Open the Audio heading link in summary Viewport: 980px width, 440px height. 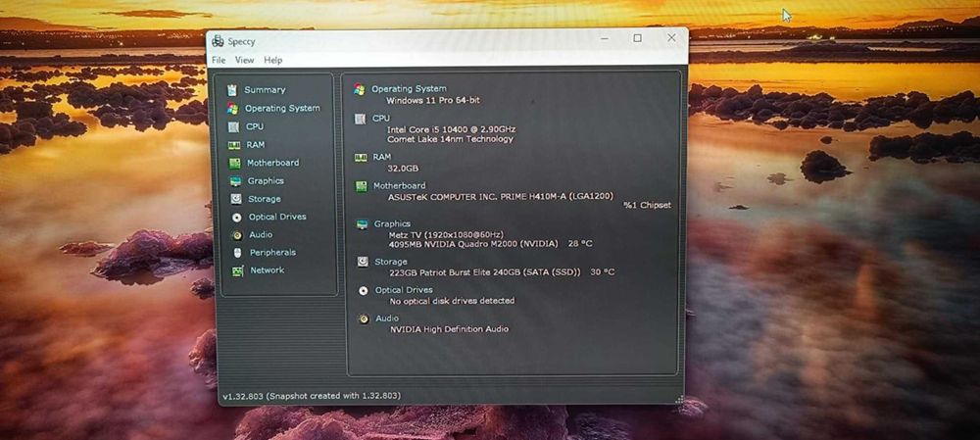click(387, 318)
